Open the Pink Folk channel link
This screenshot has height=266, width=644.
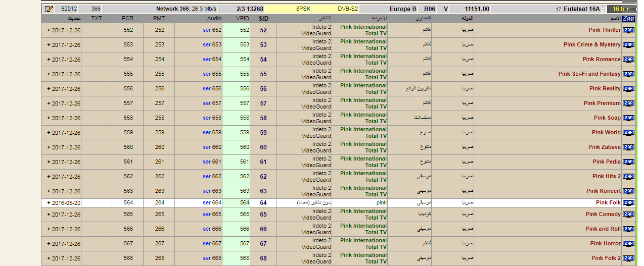[x=608, y=203]
